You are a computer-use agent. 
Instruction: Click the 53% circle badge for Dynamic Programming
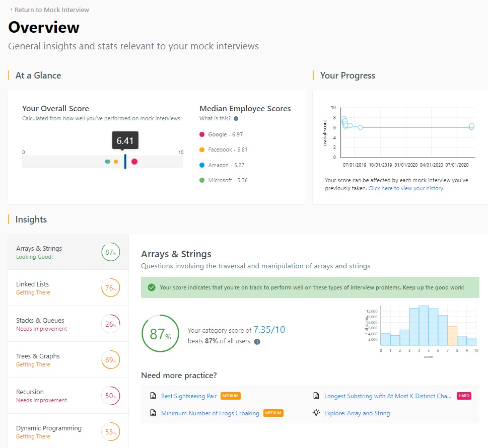point(110,431)
